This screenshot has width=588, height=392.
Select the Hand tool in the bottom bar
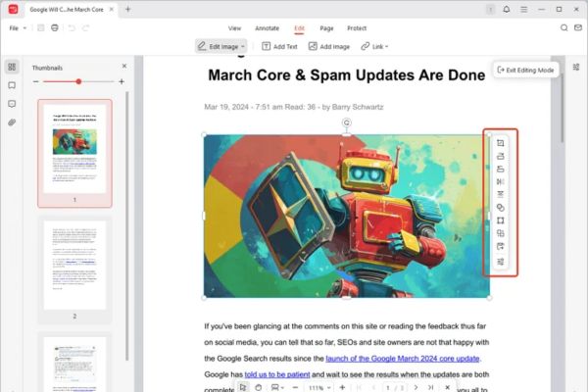pyautogui.click(x=259, y=387)
